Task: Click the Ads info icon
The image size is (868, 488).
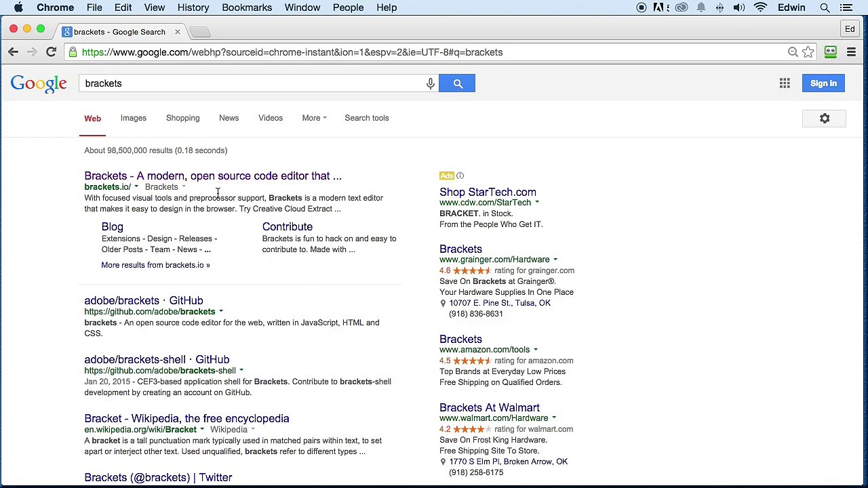Action: (x=460, y=176)
